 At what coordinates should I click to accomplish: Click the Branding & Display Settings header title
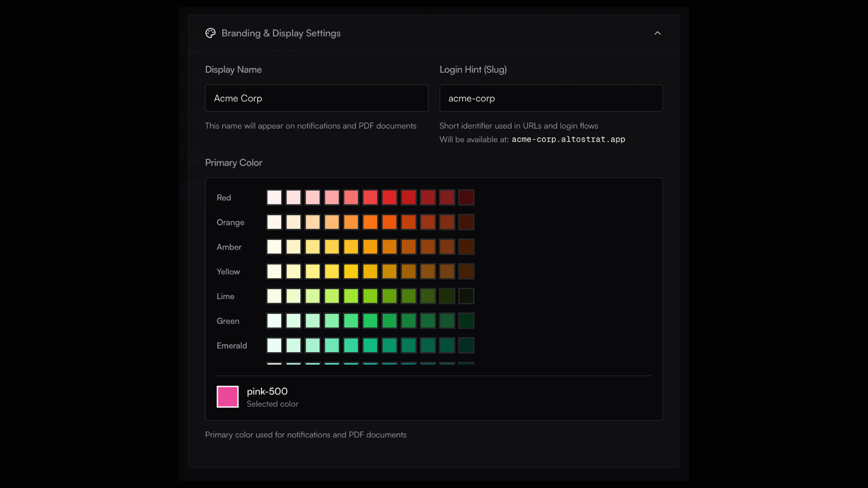(281, 33)
